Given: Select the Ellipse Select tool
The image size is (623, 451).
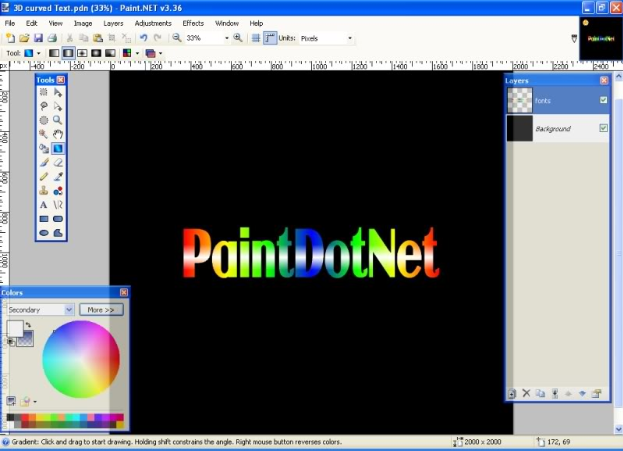Looking at the screenshot, I should click(44, 120).
